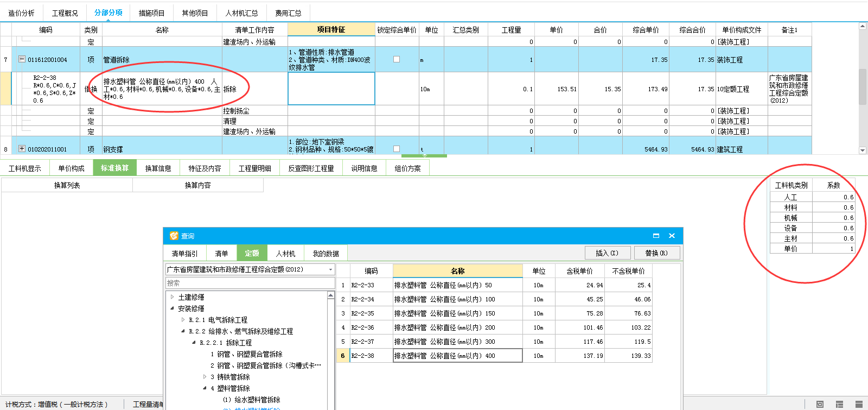
Task: Click the 查询 dialog app icon
Action: click(x=174, y=236)
